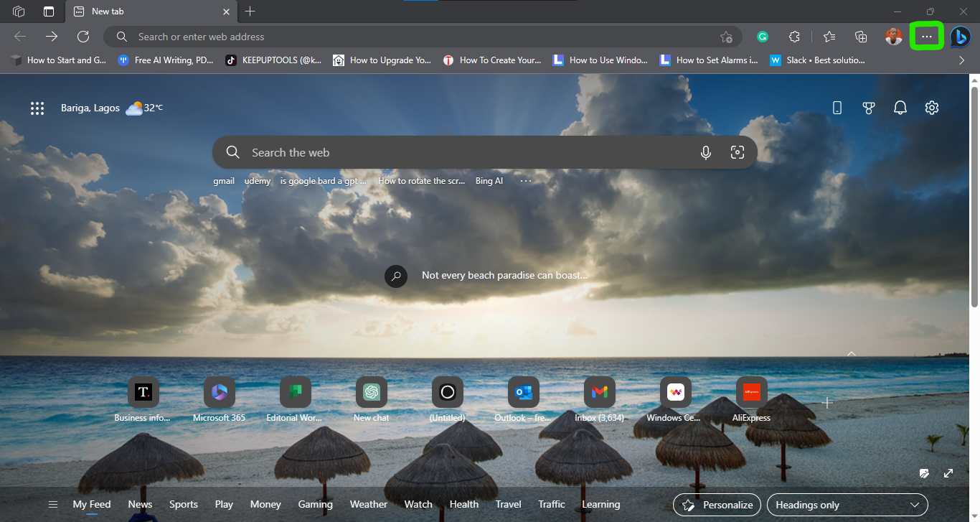Open the apps grid launcher
This screenshot has height=522, width=980.
coord(37,108)
